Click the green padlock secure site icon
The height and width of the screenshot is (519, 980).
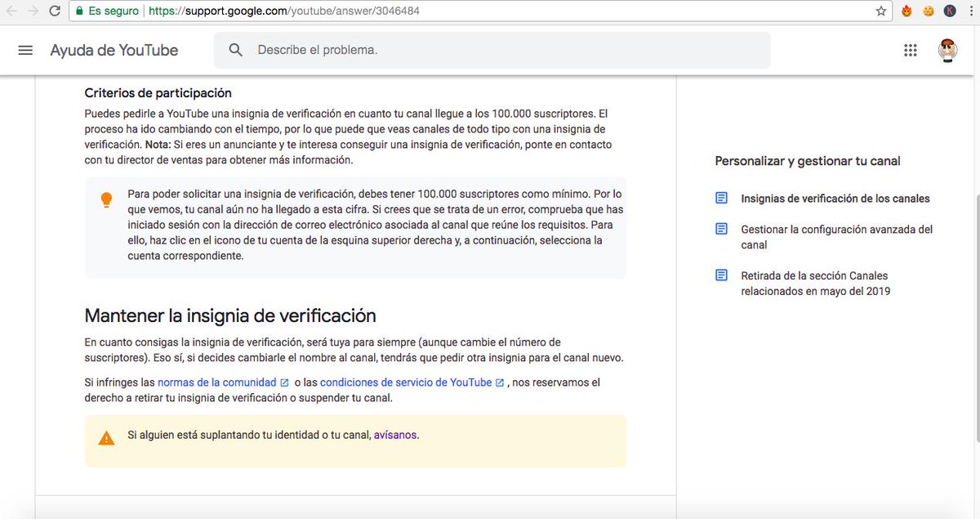(x=78, y=11)
